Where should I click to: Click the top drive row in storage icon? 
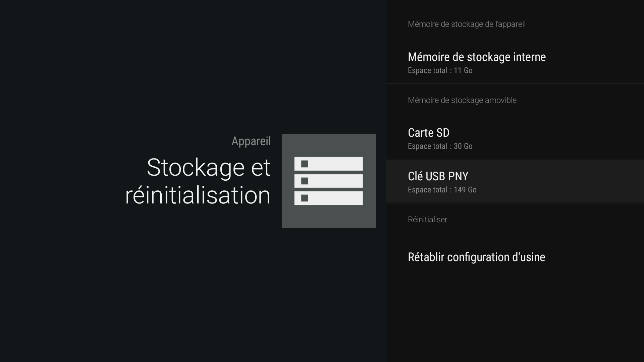328,164
